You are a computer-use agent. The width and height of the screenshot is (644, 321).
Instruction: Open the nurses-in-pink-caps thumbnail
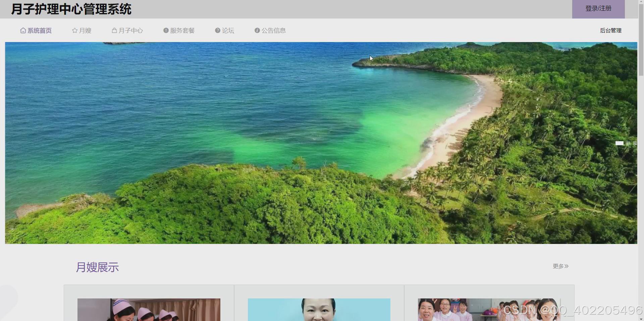coord(149,310)
